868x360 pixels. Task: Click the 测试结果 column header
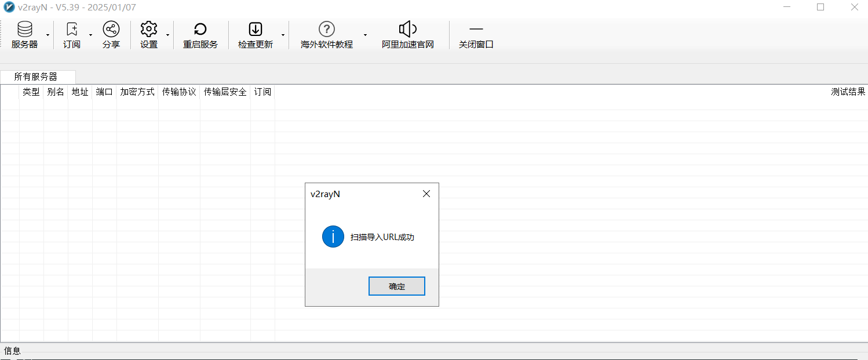pyautogui.click(x=848, y=92)
